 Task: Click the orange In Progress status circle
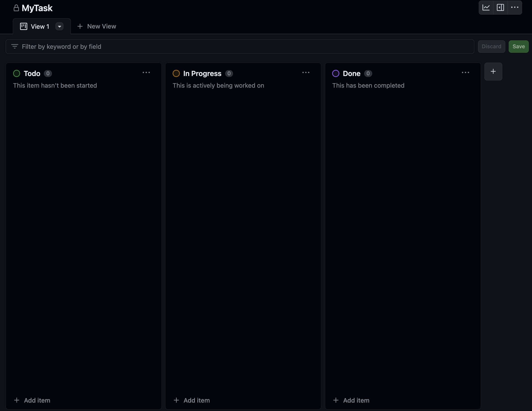176,73
